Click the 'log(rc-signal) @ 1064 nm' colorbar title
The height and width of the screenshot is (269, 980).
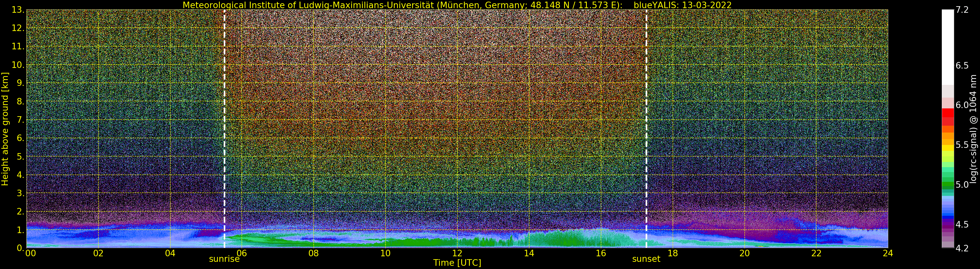coord(974,129)
